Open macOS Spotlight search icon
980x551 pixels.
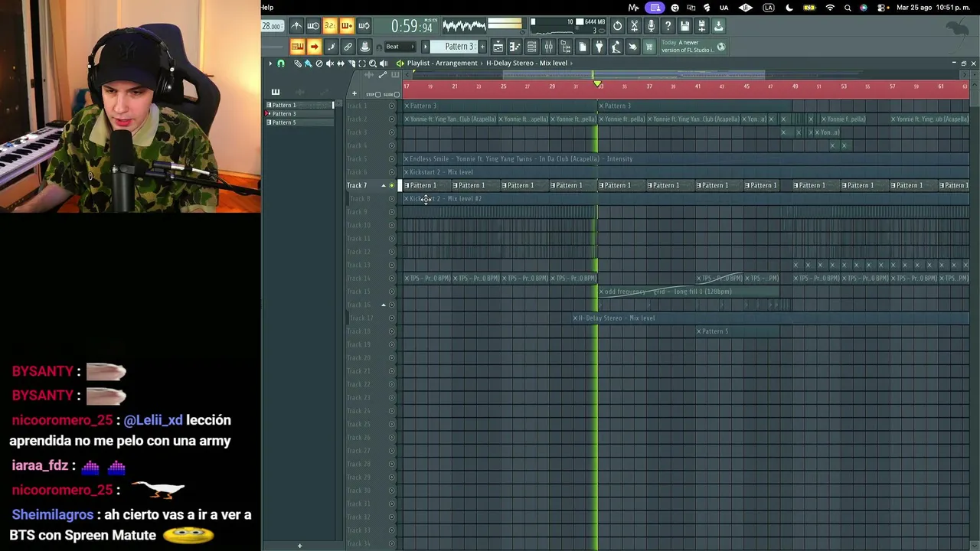848,8
